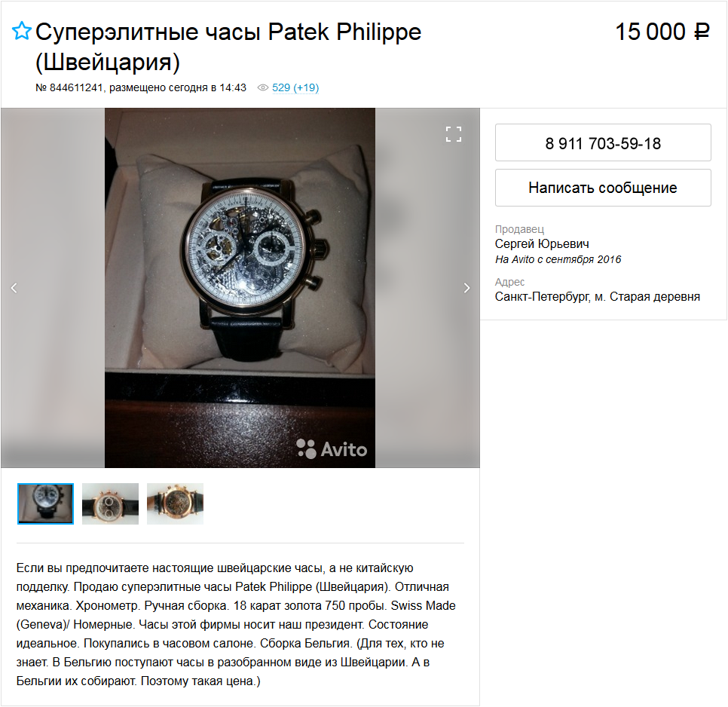This screenshot has height=707, width=728.
Task: Click the address Санкт-Петербург, м. Старая деревня
Action: (597, 297)
